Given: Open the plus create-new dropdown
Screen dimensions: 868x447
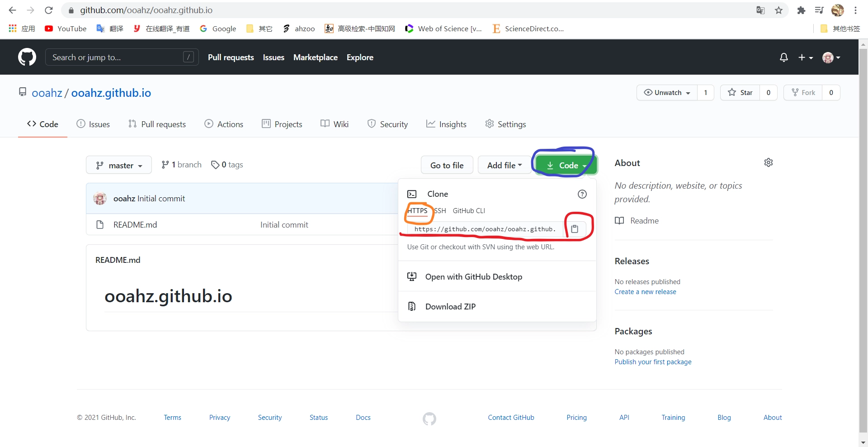Looking at the screenshot, I should (x=806, y=57).
